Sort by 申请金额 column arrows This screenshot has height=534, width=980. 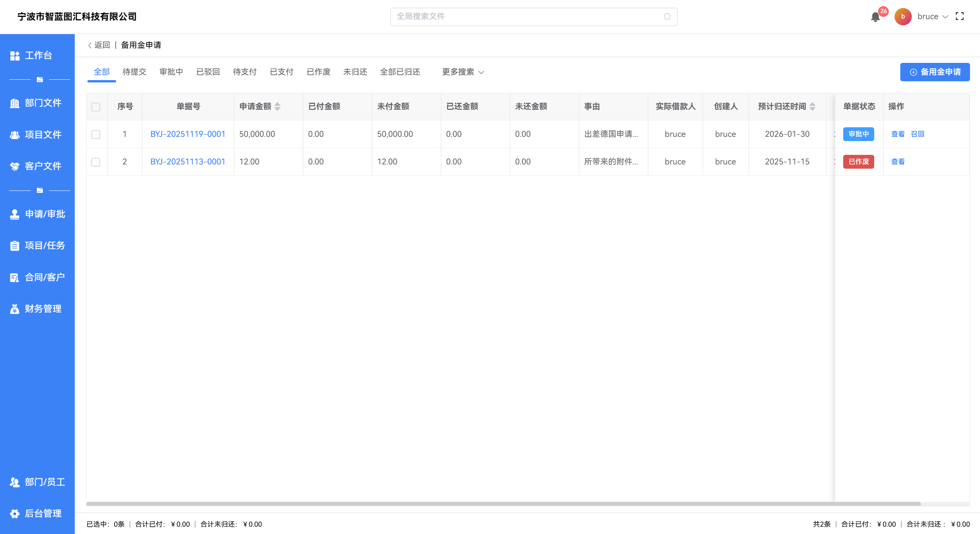277,107
